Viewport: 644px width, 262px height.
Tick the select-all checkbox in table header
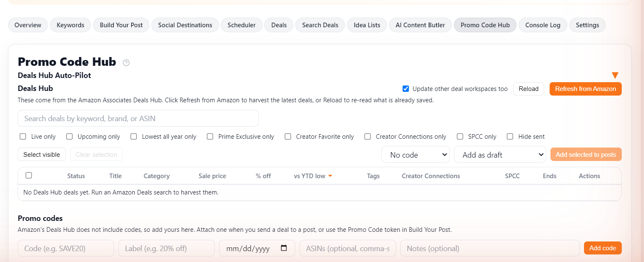pos(29,175)
